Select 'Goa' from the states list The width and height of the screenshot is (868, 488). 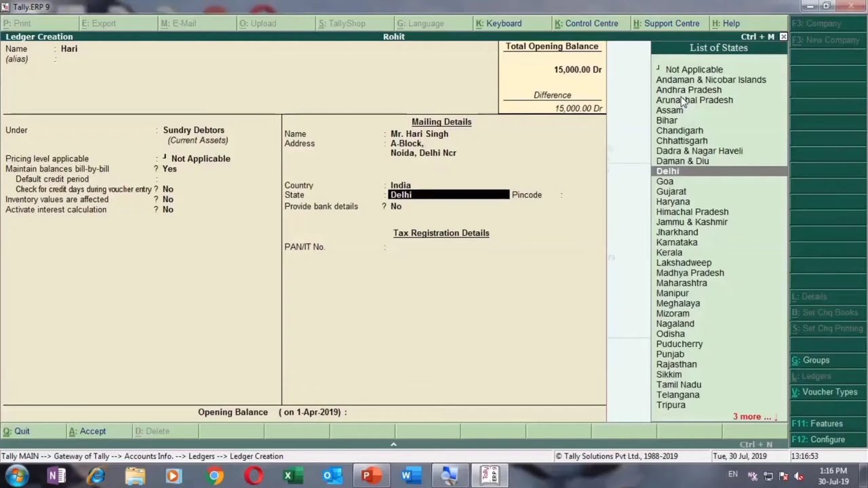(x=665, y=181)
